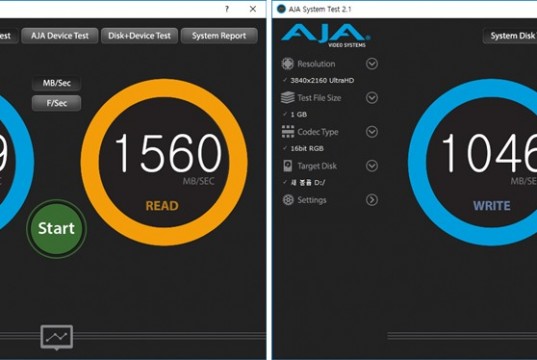Click the Resolution globe icon

click(288, 64)
